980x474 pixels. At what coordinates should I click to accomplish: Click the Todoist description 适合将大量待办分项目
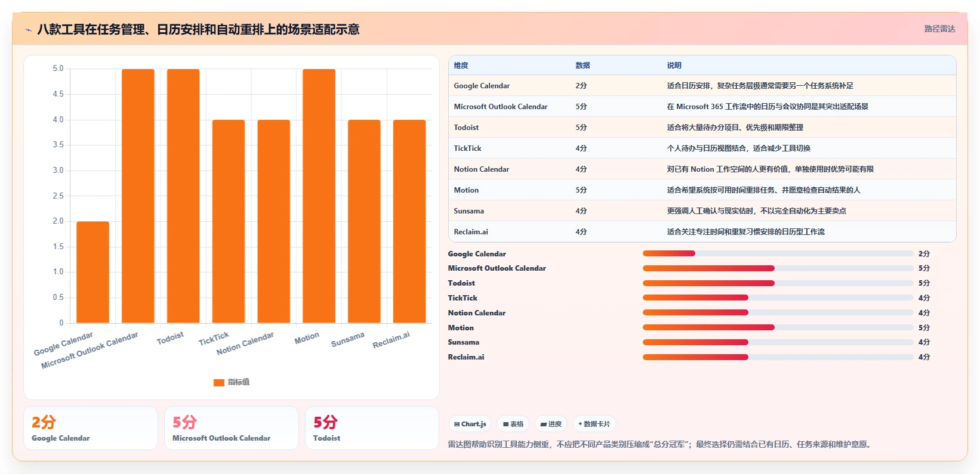point(735,128)
